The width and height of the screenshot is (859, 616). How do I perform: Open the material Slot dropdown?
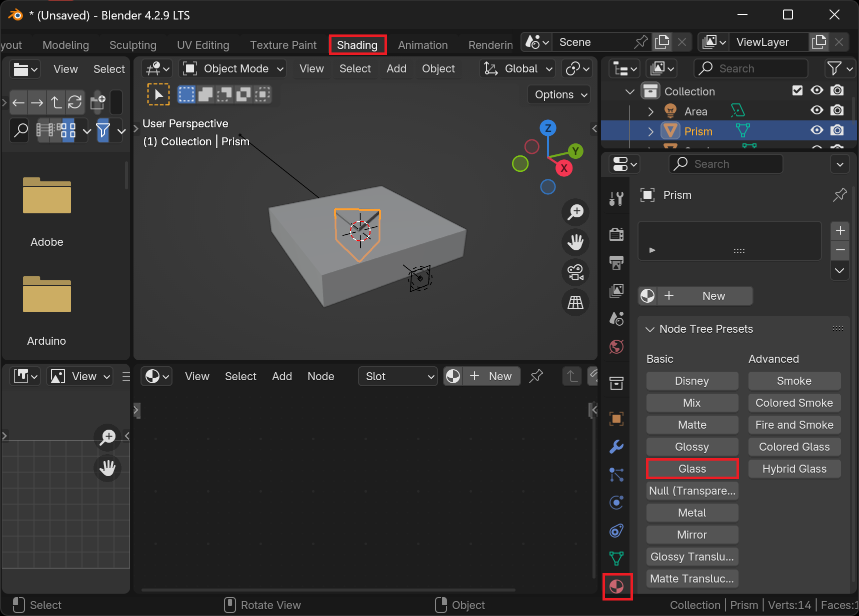pos(398,376)
